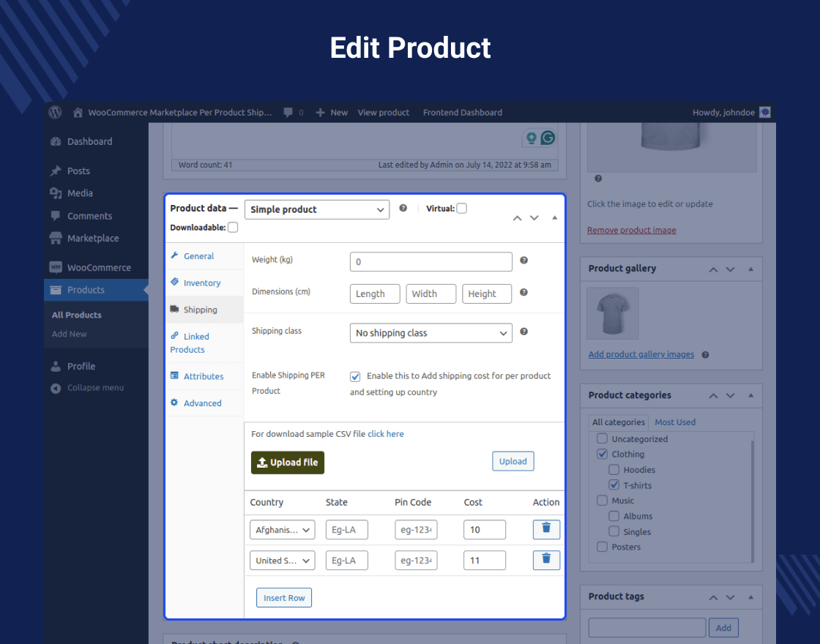Show the Dimensions help tooltip
820x644 pixels.
tap(523, 292)
